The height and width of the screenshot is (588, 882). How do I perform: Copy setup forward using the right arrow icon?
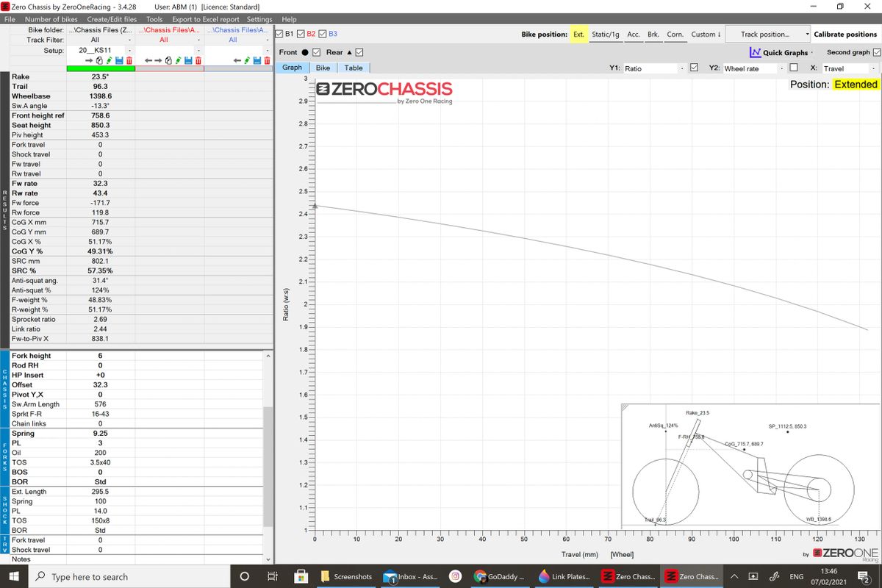coord(89,60)
